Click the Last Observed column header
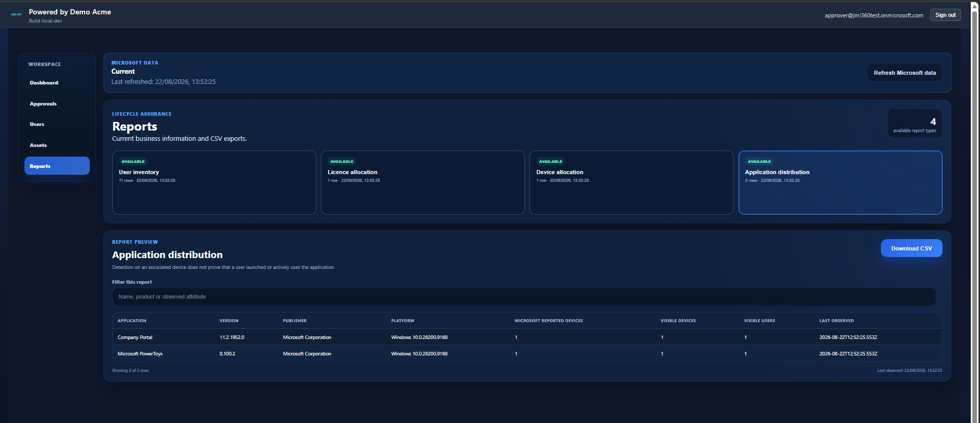The width and height of the screenshot is (980, 423). pos(836,321)
